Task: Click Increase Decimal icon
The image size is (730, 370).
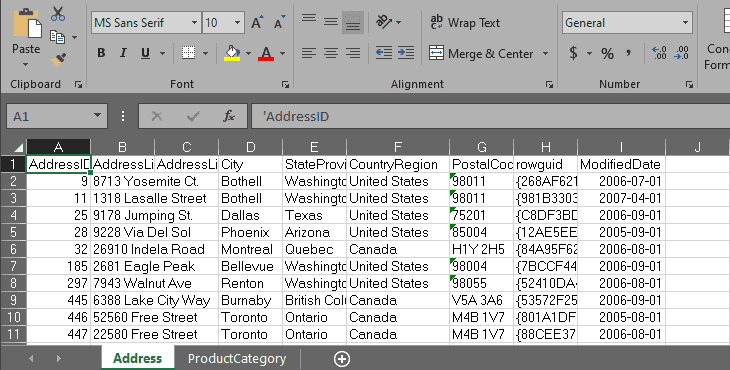Action: point(659,53)
